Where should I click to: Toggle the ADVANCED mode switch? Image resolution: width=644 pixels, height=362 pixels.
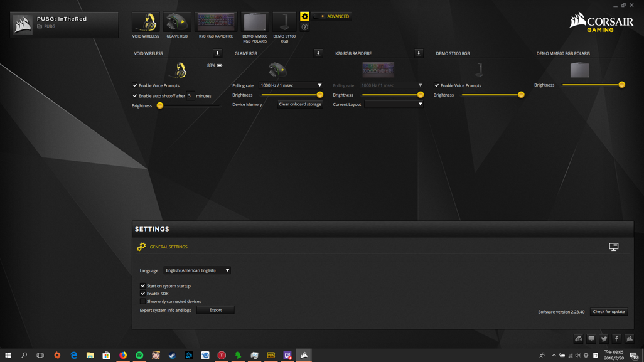point(318,16)
